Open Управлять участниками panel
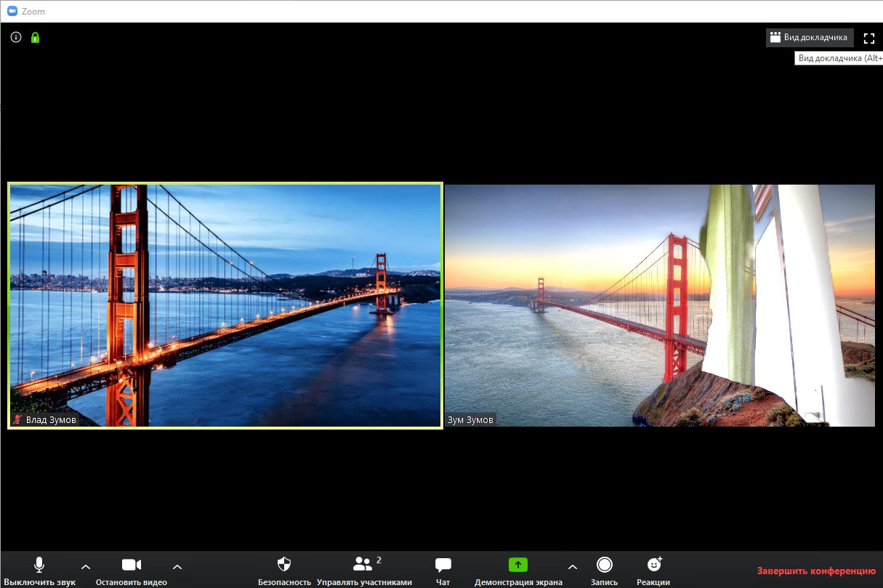The width and height of the screenshot is (883, 588). click(x=364, y=571)
